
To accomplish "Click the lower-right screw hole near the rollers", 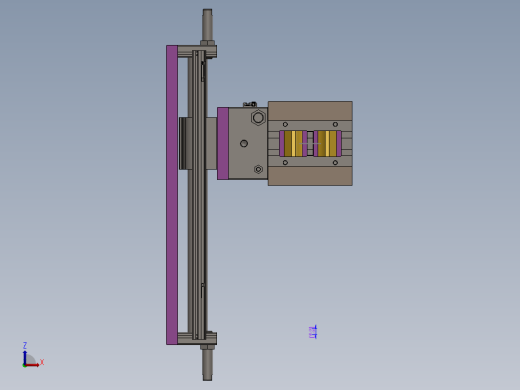I will [x=335, y=163].
